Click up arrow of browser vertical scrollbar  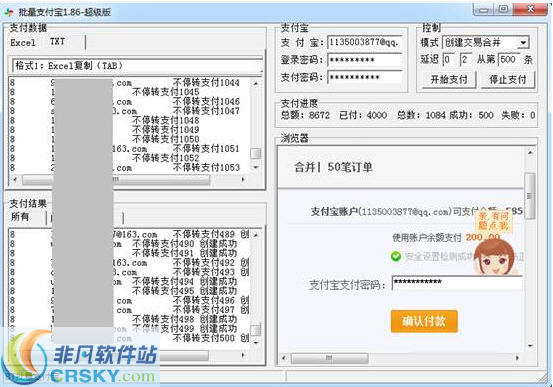point(530,152)
